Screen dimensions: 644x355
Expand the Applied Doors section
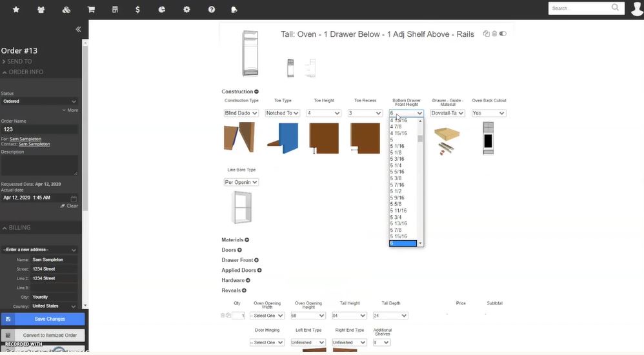pos(259,270)
